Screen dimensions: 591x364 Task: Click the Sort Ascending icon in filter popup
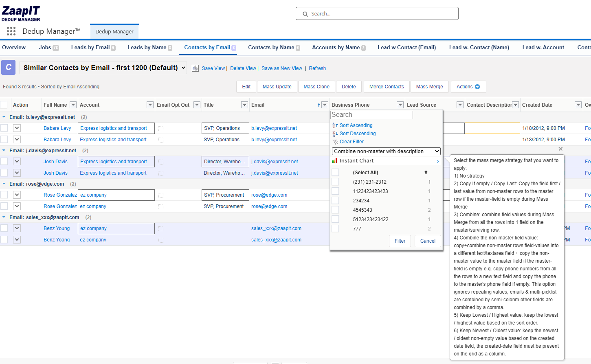(335, 125)
